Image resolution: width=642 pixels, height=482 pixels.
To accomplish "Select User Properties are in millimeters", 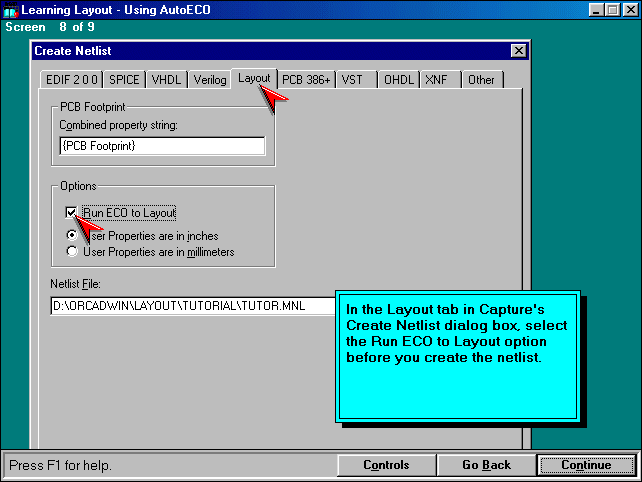I will point(71,252).
